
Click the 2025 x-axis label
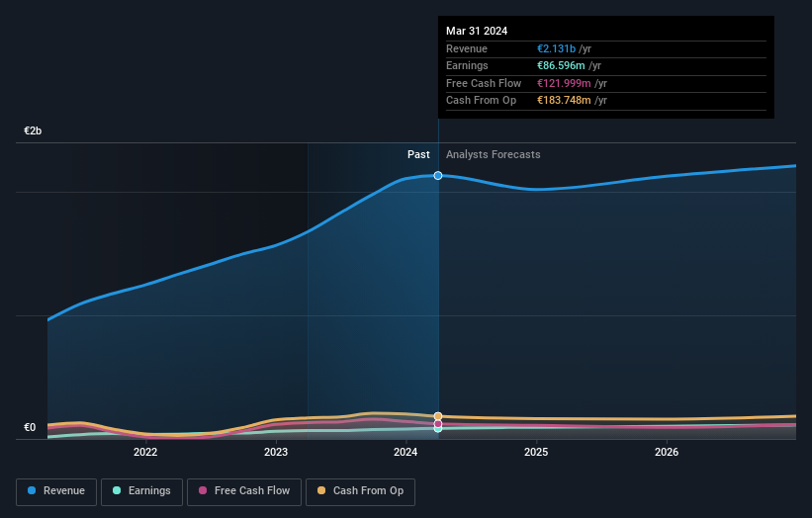point(536,452)
